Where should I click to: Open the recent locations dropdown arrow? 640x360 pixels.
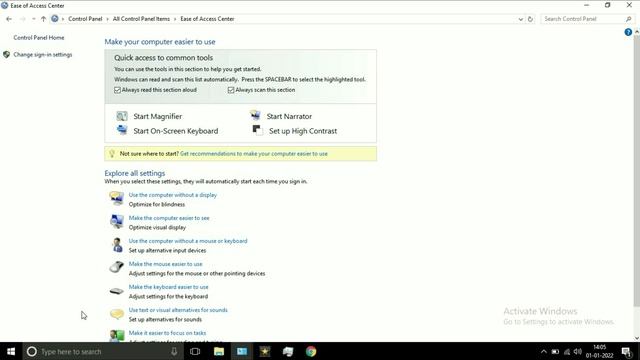[x=33, y=19]
